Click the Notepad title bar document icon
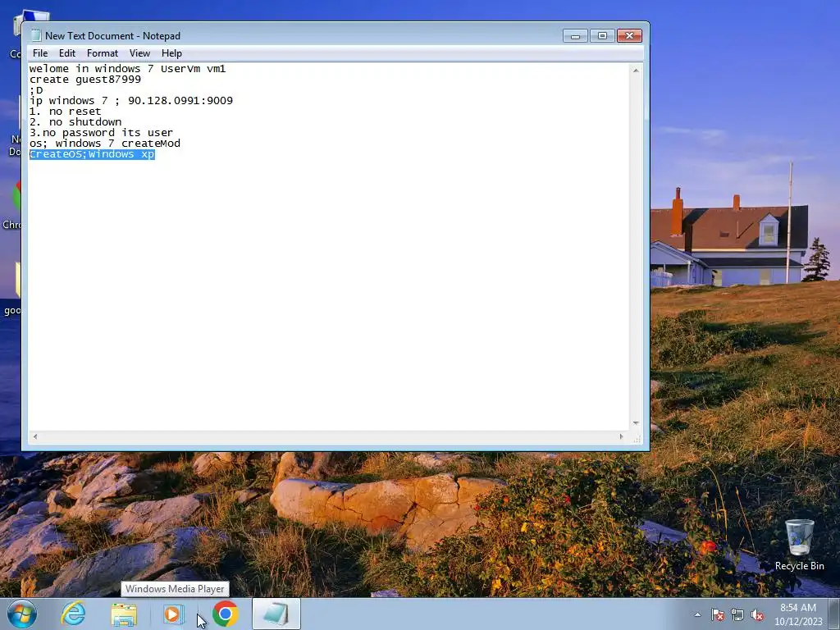The height and width of the screenshot is (630, 840). (x=36, y=35)
